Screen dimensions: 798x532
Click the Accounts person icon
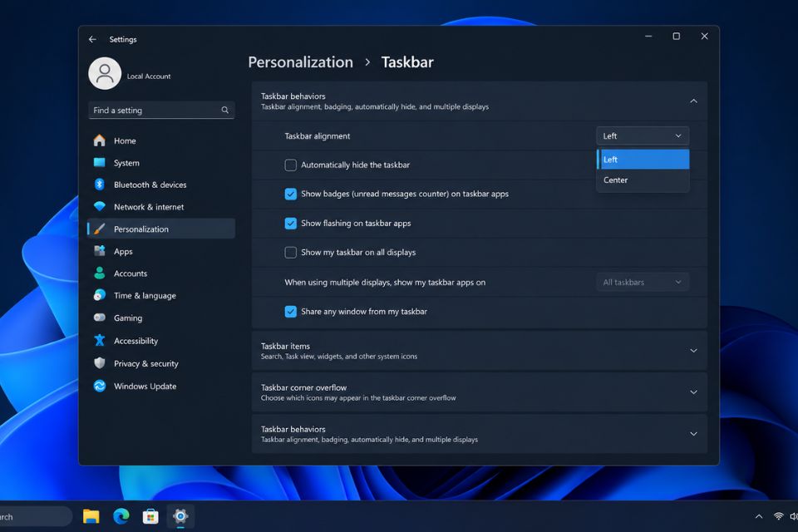100,273
